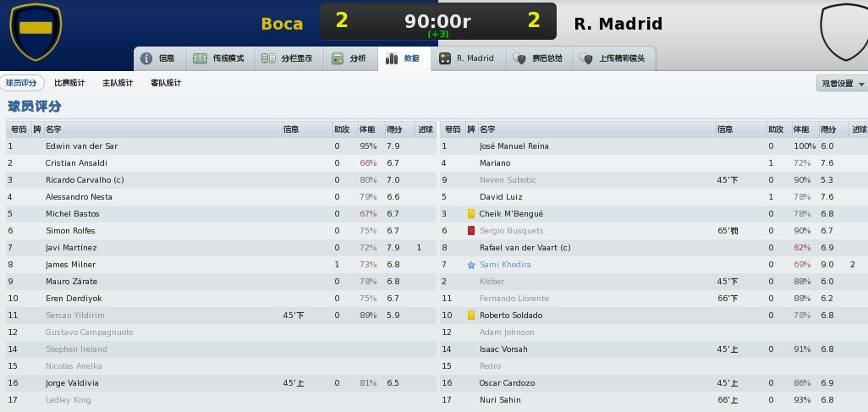Click the info icon on 信息 tab
The height and width of the screenshot is (412, 868).
146,58
